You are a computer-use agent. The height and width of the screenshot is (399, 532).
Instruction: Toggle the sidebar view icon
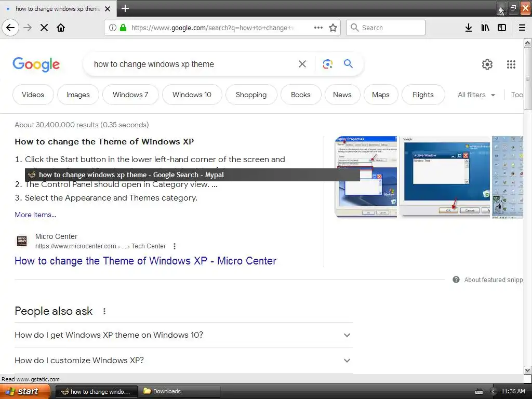point(502,28)
